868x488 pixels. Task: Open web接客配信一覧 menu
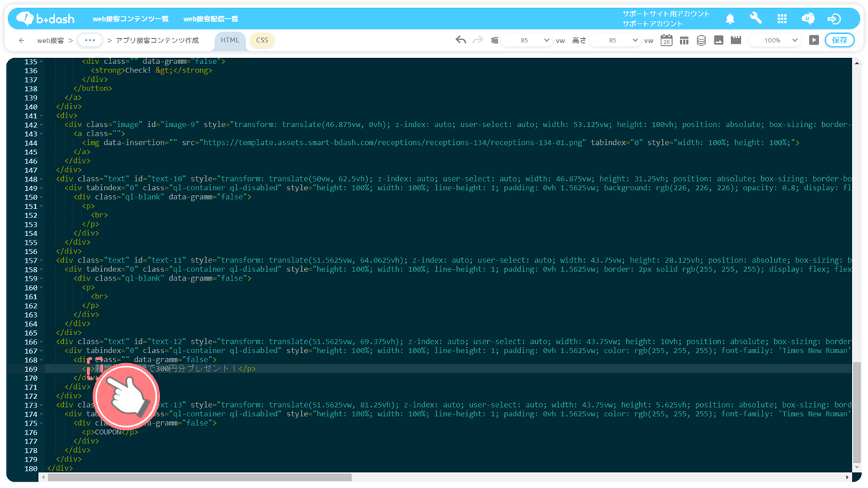211,19
